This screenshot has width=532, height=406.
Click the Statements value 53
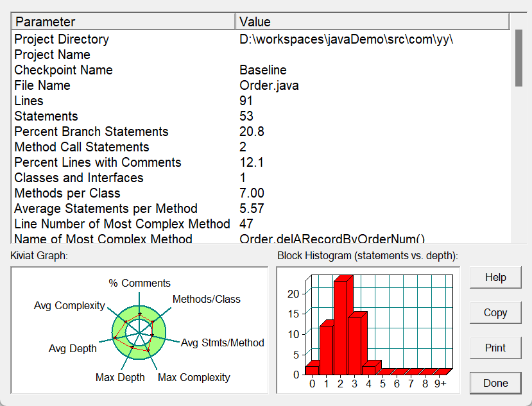(x=246, y=116)
